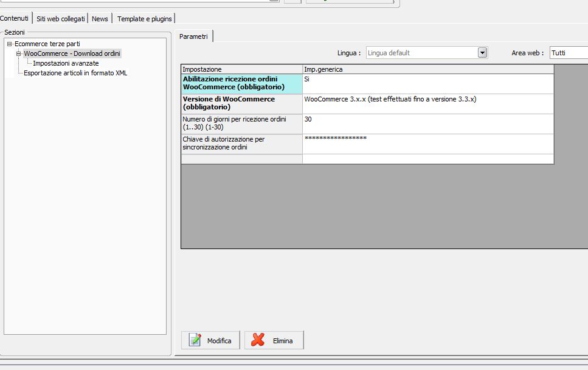Click the Modifica button
This screenshot has width=588, height=370.
(210, 340)
